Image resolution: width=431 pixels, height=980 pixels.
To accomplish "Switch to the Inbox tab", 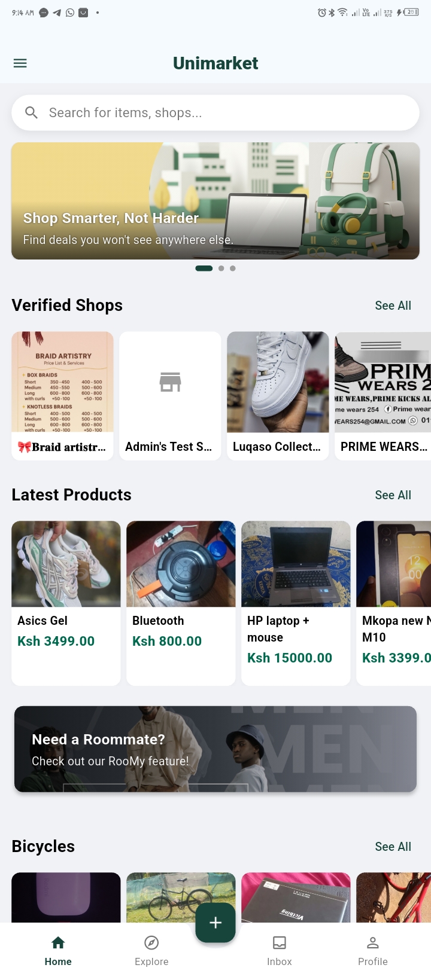I will point(279,951).
